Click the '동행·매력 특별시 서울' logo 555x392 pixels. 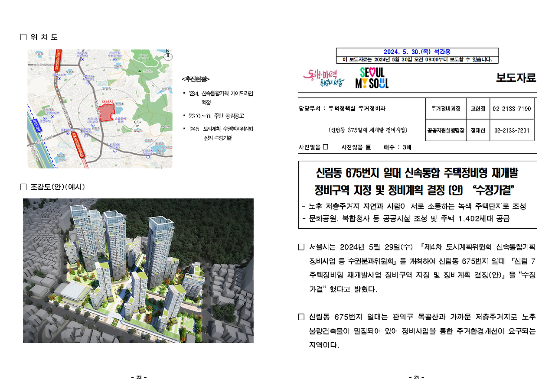323,78
